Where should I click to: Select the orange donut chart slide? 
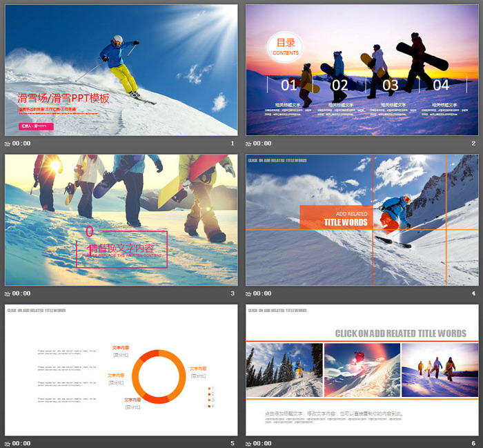click(x=121, y=370)
